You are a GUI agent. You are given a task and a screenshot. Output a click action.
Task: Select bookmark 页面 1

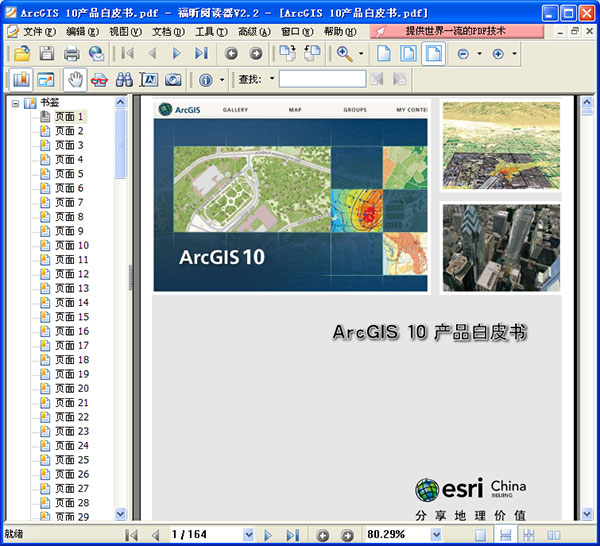[69, 116]
